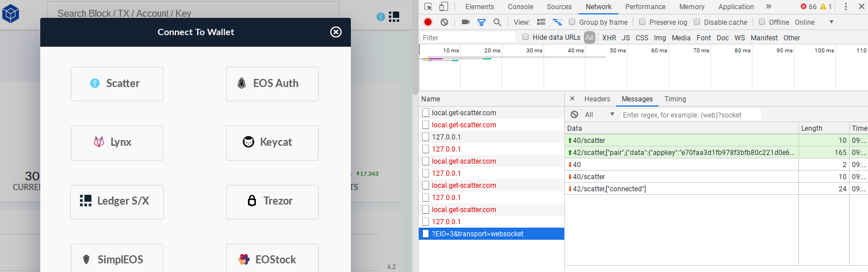This screenshot has width=868, height=272.
Task: Enable Preserve log checkbox
Action: point(642,22)
